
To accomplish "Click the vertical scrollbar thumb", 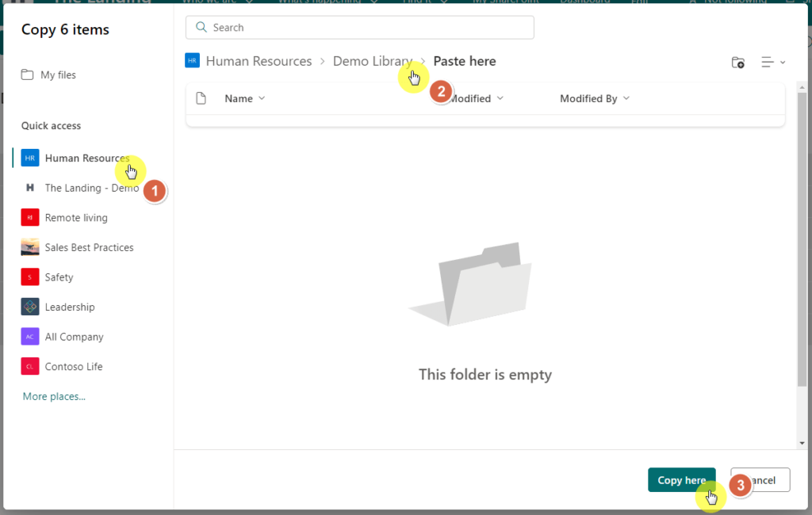I will (802, 239).
